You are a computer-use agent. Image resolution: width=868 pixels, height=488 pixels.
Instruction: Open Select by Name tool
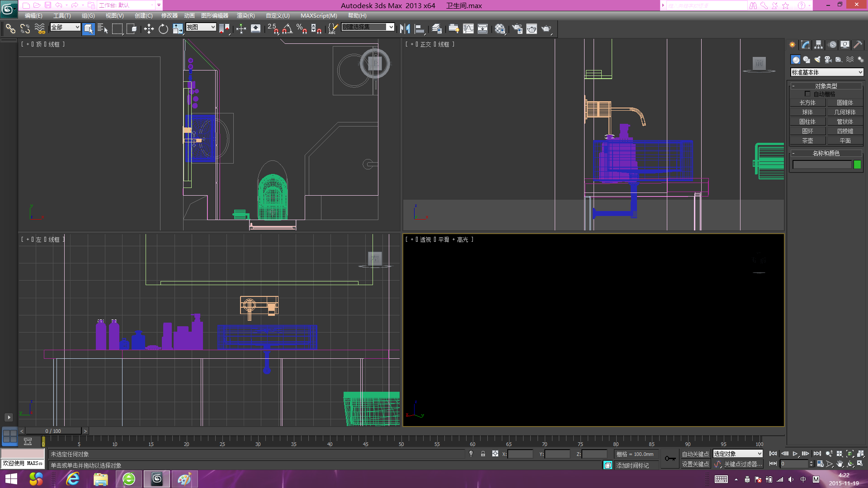(103, 29)
